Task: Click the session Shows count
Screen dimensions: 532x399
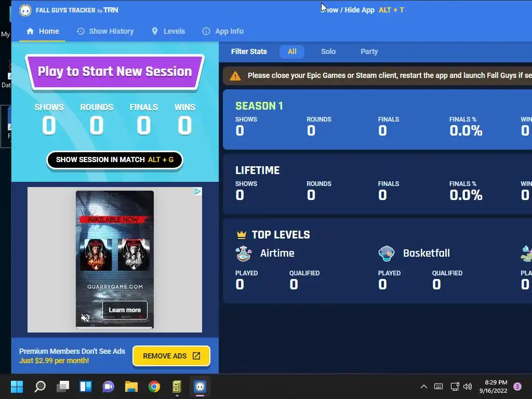Action: pos(49,125)
